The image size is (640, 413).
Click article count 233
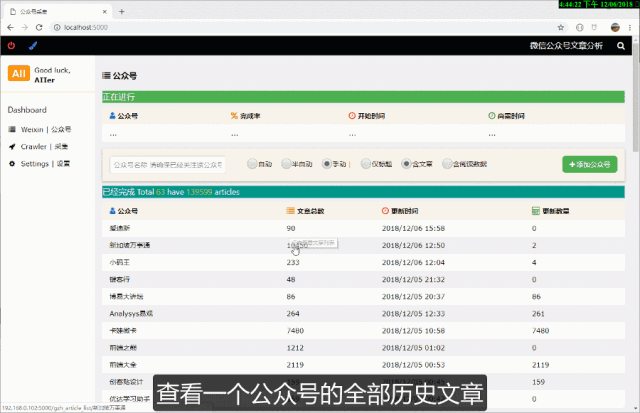pyautogui.click(x=293, y=262)
